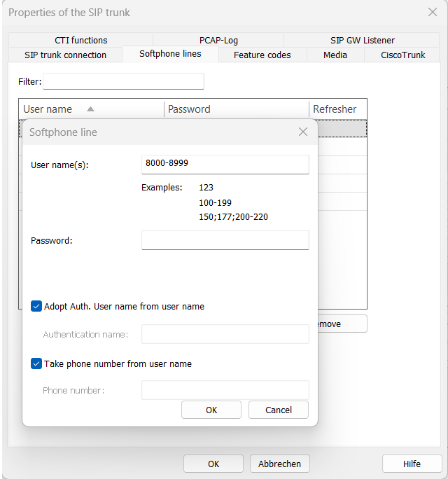Switch to the Media tab
The image size is (448, 479).
(x=335, y=55)
